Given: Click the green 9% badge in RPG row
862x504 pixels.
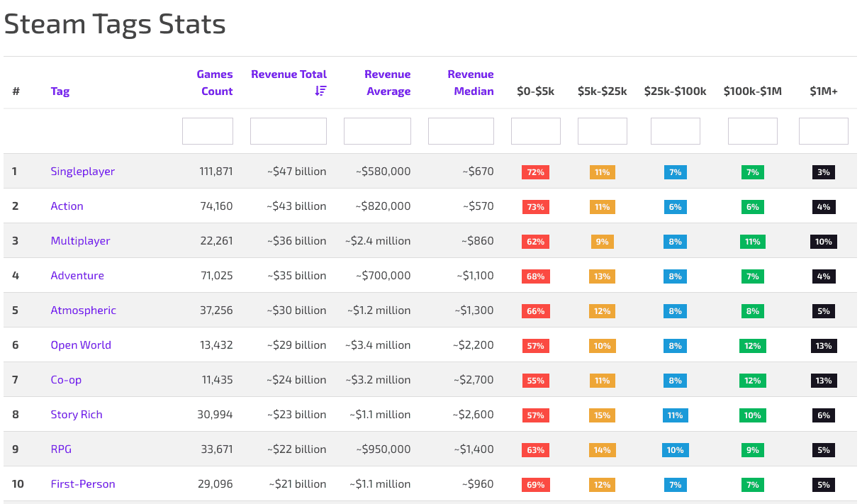Looking at the screenshot, I should (753, 450).
